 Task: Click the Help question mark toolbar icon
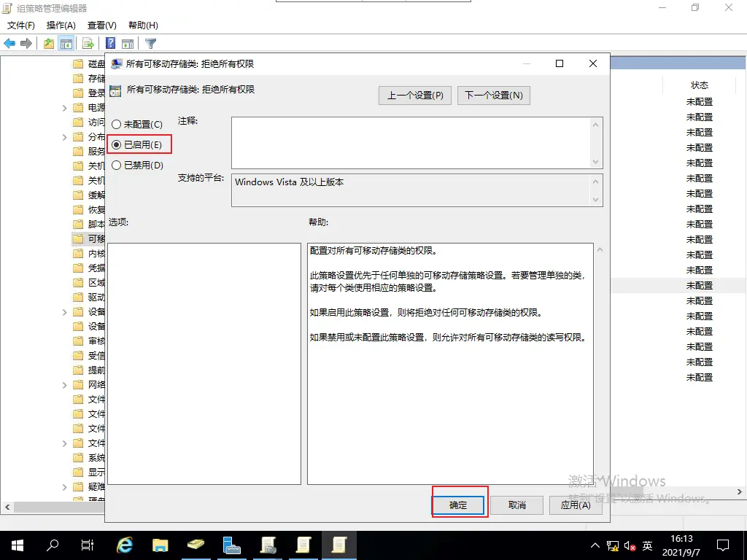(x=110, y=43)
